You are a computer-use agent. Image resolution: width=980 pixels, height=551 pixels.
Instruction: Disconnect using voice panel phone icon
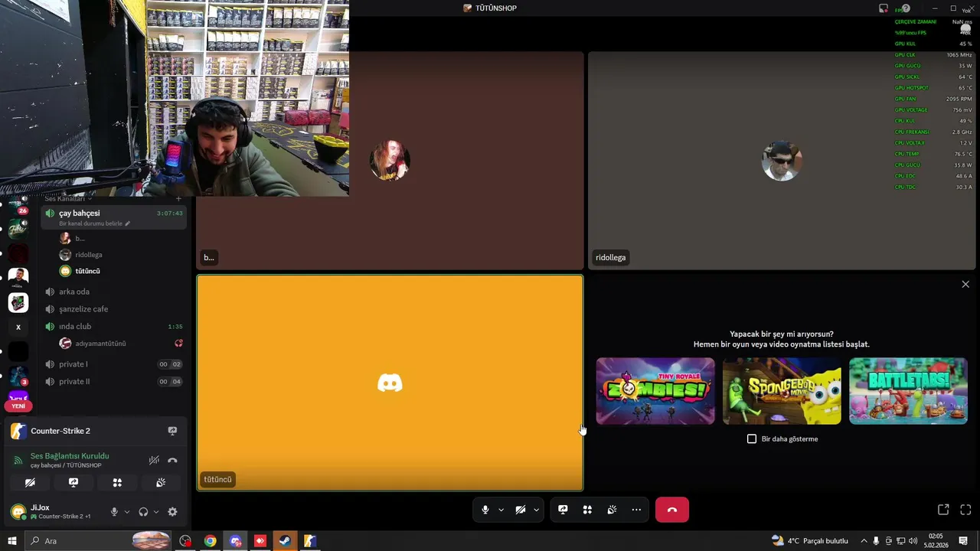tap(172, 460)
